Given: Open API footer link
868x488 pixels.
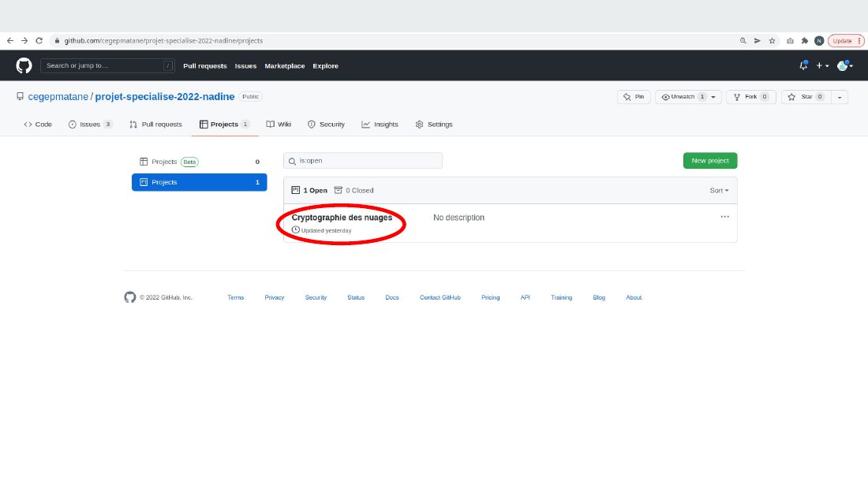Looking at the screenshot, I should [525, 298].
